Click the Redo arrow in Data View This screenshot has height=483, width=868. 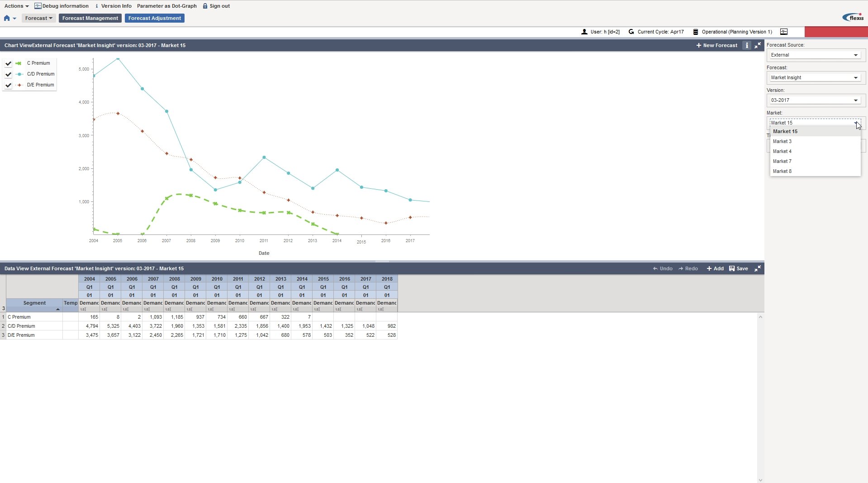click(x=681, y=268)
